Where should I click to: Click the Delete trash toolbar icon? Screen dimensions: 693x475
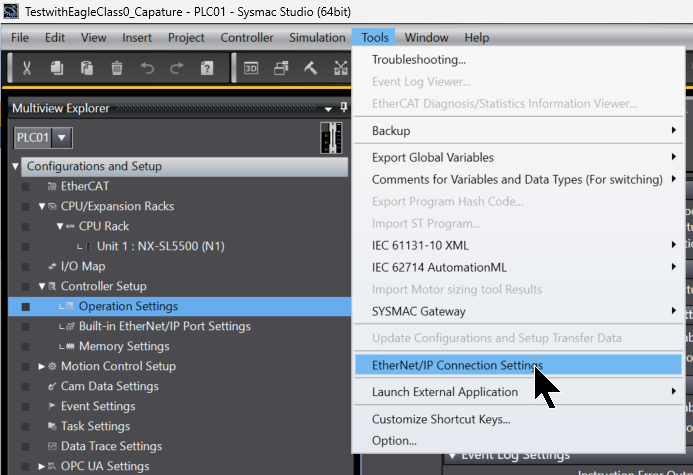pos(117,68)
